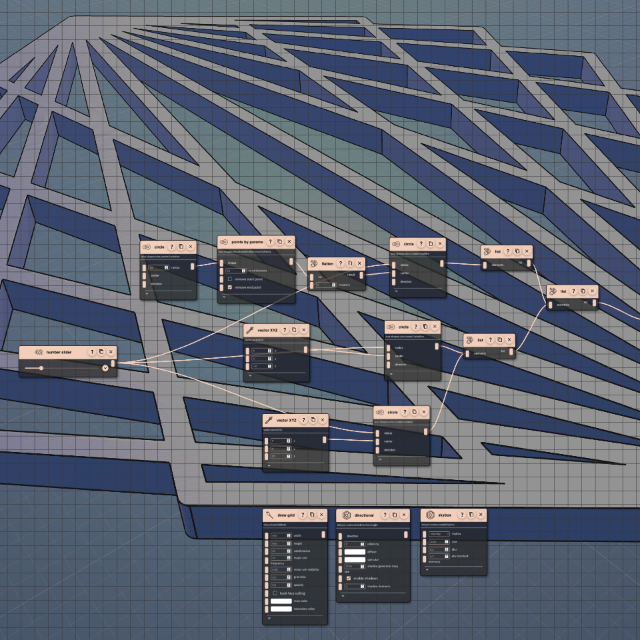Image resolution: width=640 pixels, height=640 pixels.
Task: Collapse the skybox node bottom chevron
Action: 427,569
